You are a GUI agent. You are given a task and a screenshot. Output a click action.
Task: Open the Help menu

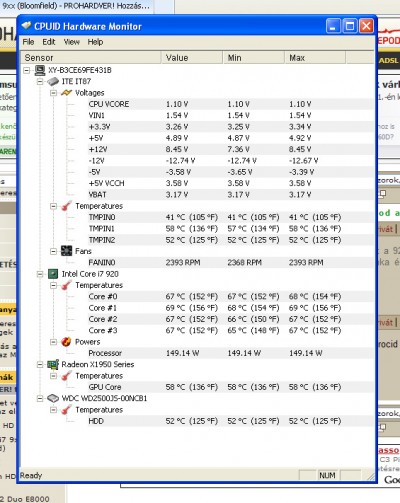pos(95,42)
